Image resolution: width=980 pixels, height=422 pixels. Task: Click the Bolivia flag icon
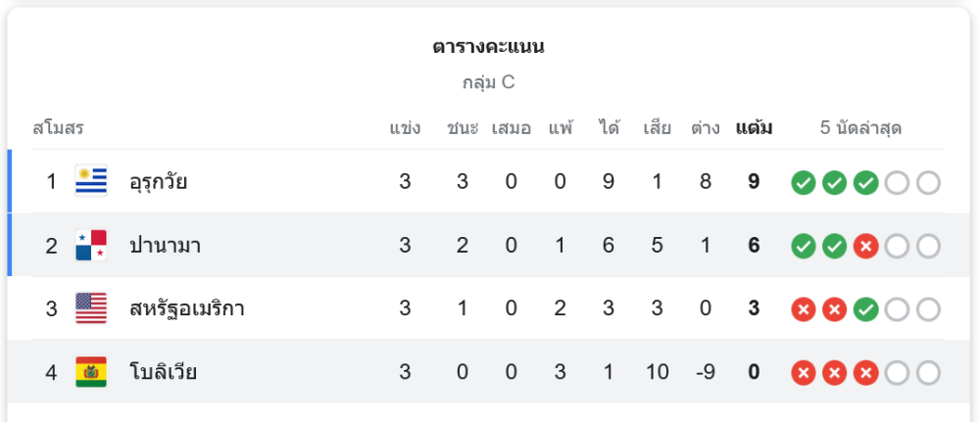click(x=91, y=372)
